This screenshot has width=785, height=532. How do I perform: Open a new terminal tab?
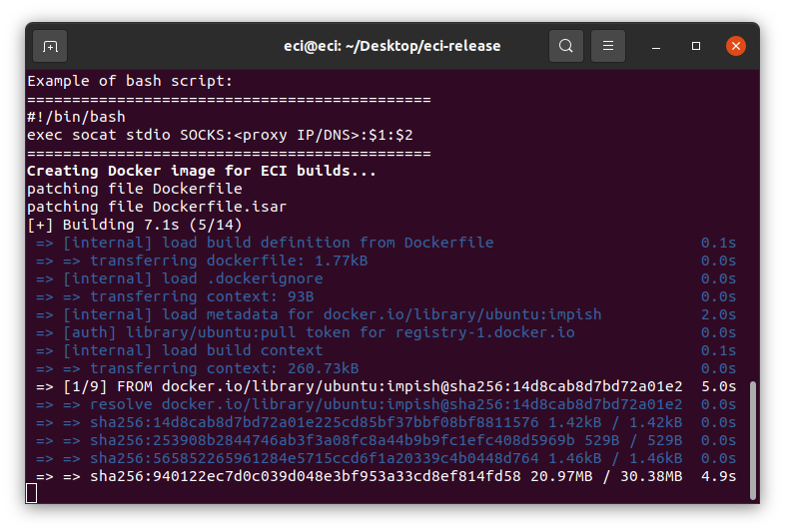(x=50, y=46)
